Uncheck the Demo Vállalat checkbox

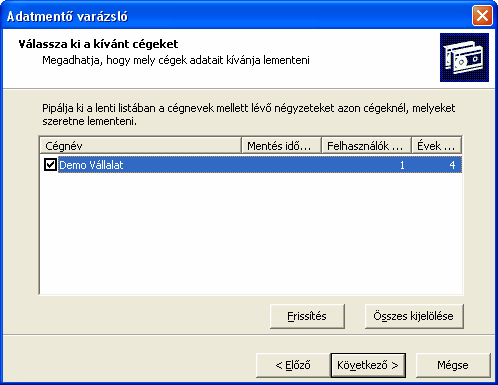click(50, 165)
